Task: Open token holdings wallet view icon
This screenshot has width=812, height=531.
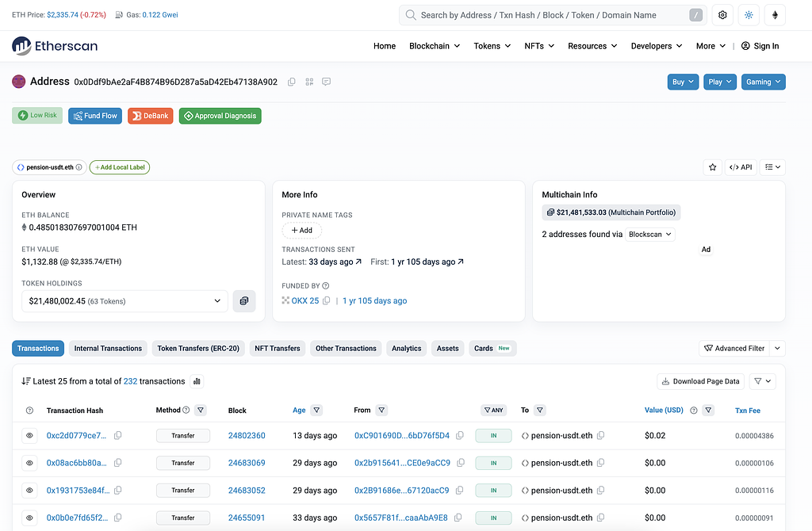Action: pos(244,301)
